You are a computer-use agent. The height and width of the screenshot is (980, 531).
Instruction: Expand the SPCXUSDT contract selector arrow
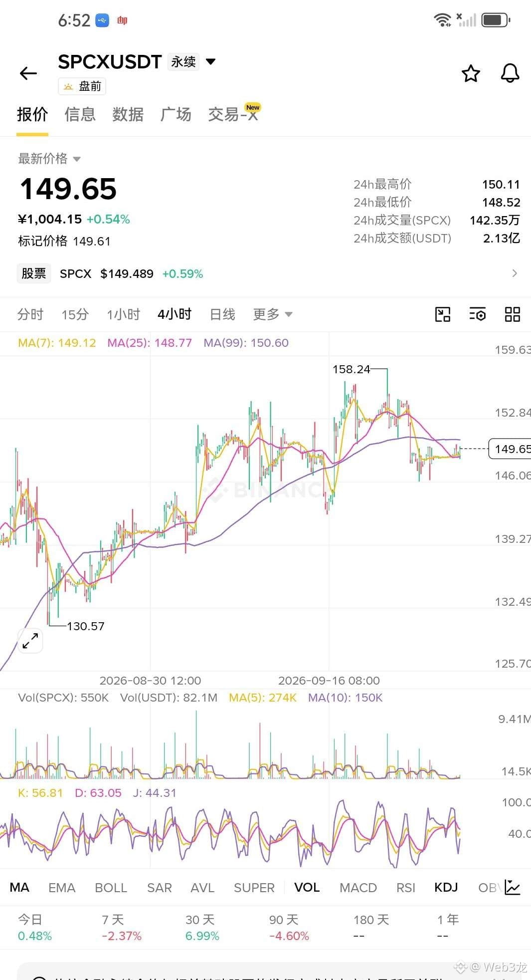tap(211, 62)
